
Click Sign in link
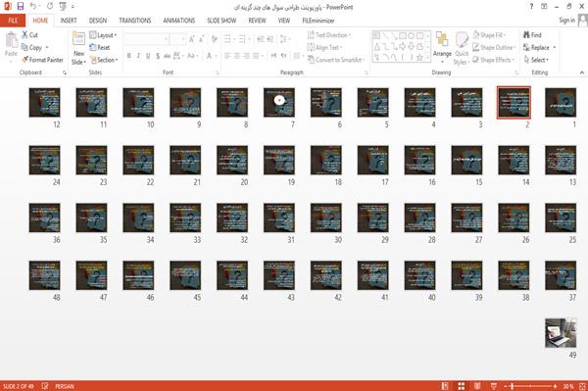(566, 21)
